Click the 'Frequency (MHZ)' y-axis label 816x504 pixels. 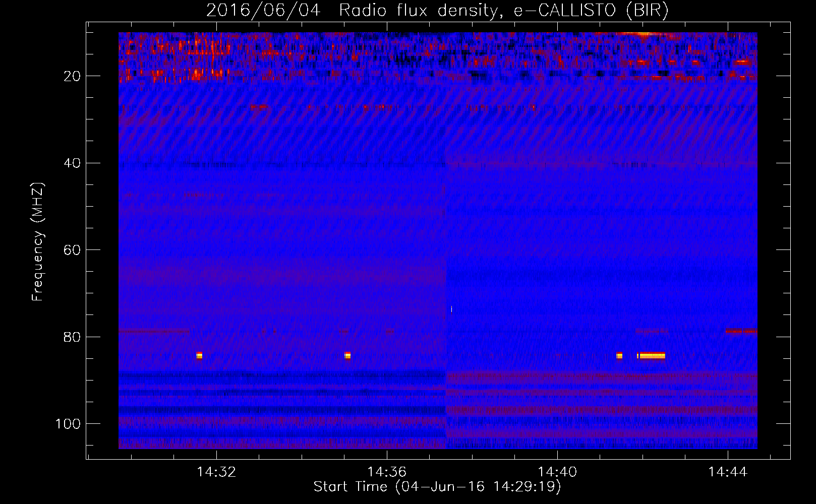(x=38, y=242)
